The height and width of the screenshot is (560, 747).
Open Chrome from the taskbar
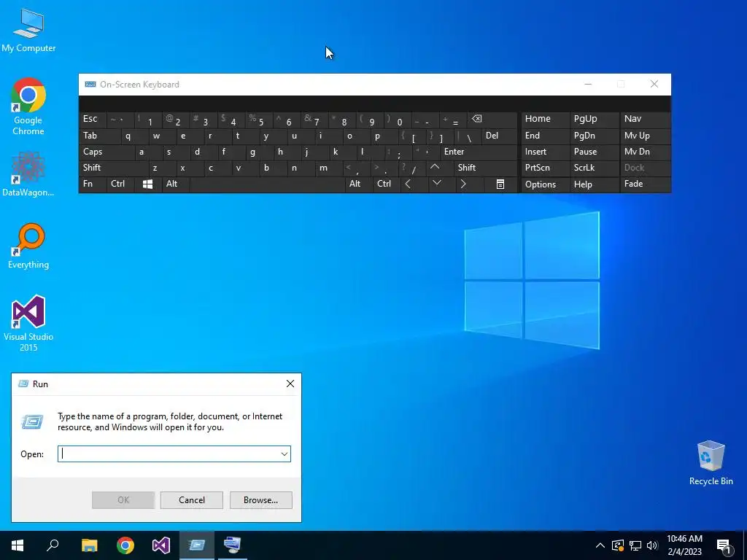125,545
